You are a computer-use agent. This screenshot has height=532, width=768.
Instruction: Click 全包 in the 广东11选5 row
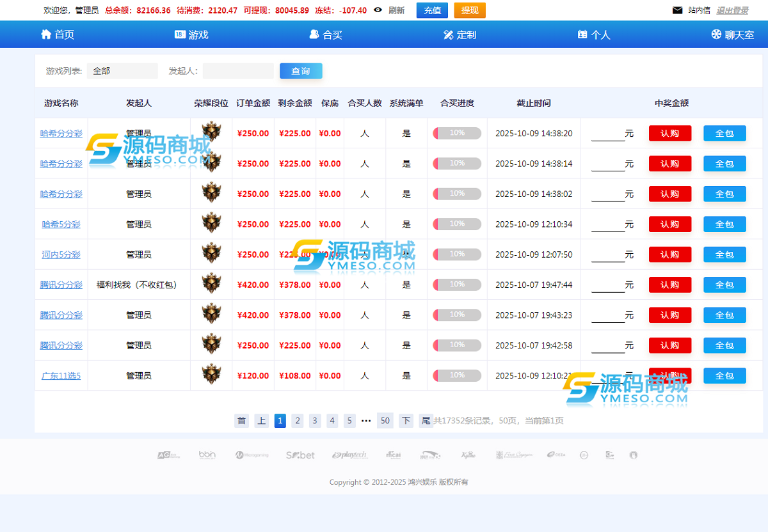click(x=724, y=376)
